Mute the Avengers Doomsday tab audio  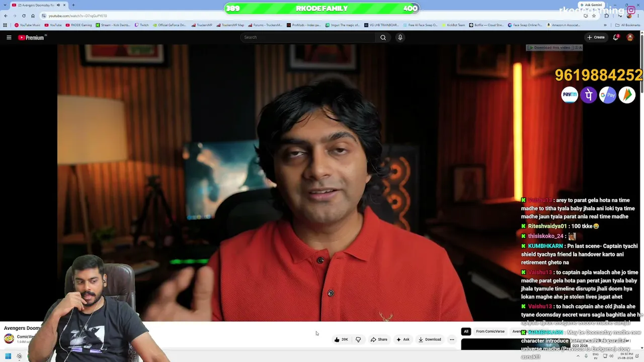(58, 5)
